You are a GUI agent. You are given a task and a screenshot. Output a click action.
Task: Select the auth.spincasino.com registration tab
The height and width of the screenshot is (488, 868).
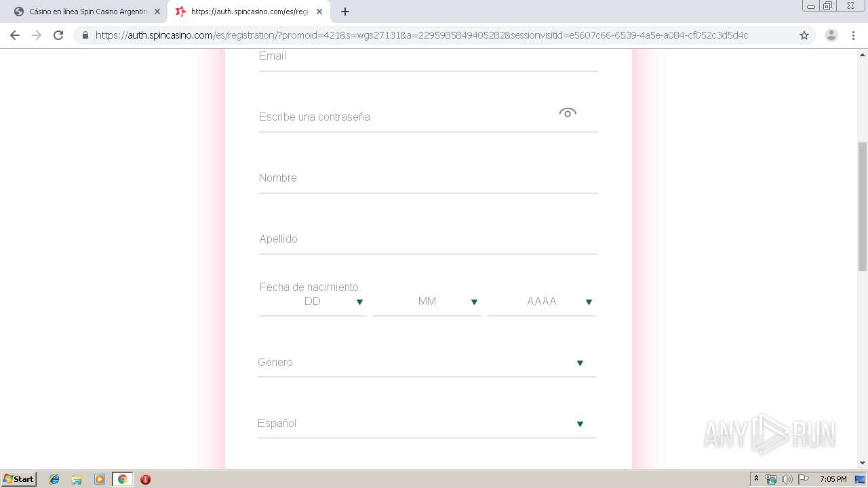click(x=249, y=12)
